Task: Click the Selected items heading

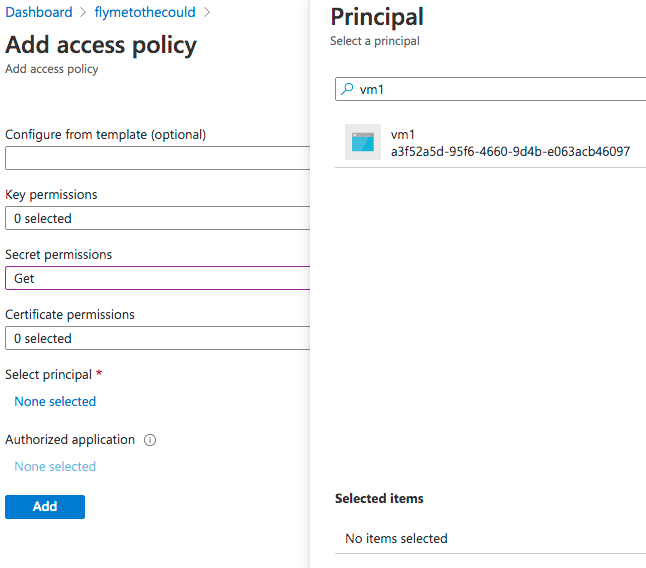Action: tap(379, 498)
